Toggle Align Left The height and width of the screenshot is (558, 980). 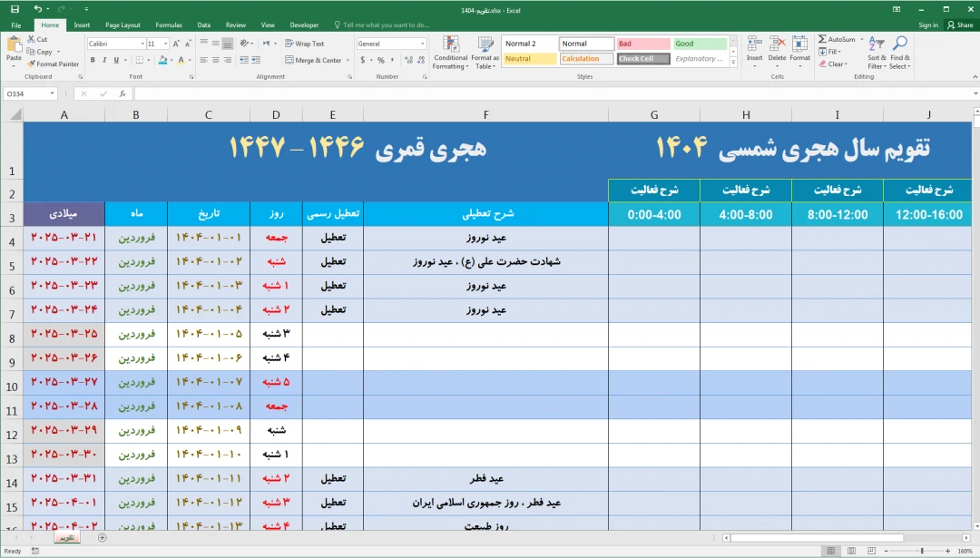tap(204, 60)
